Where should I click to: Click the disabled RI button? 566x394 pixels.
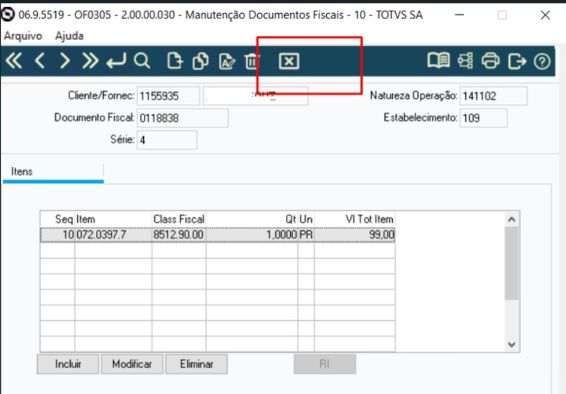(x=325, y=364)
